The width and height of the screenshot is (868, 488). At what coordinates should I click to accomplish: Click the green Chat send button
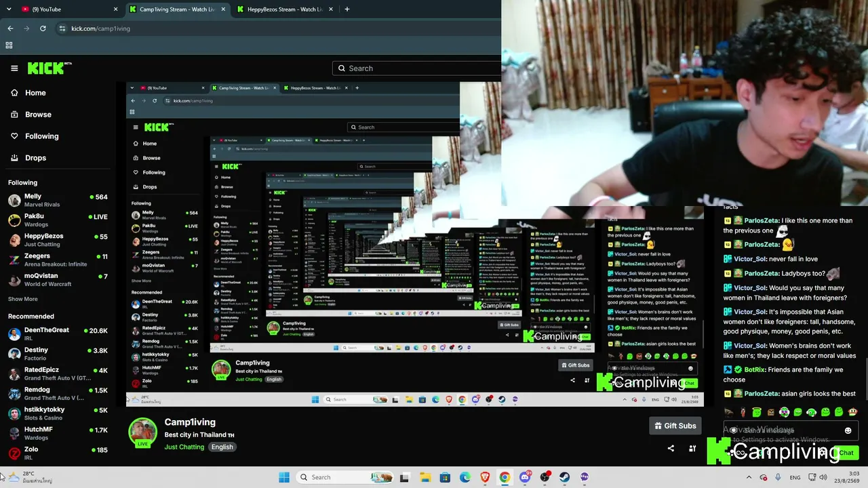[x=846, y=453]
